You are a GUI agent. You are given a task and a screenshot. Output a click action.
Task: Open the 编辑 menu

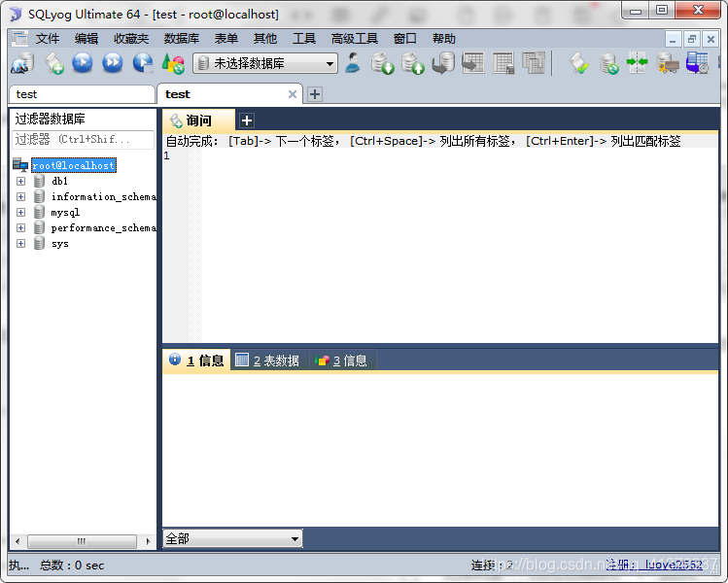[87, 39]
